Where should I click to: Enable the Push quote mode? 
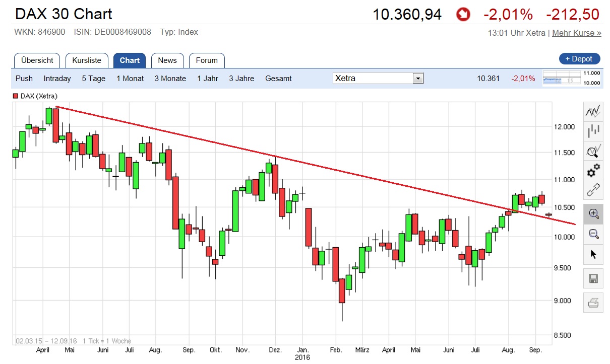[24, 79]
